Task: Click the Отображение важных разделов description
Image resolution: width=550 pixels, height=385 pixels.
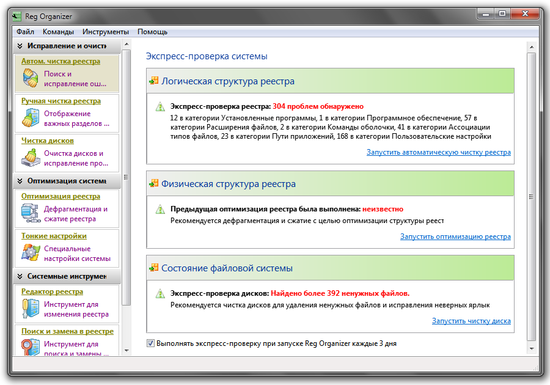Action: [76, 118]
